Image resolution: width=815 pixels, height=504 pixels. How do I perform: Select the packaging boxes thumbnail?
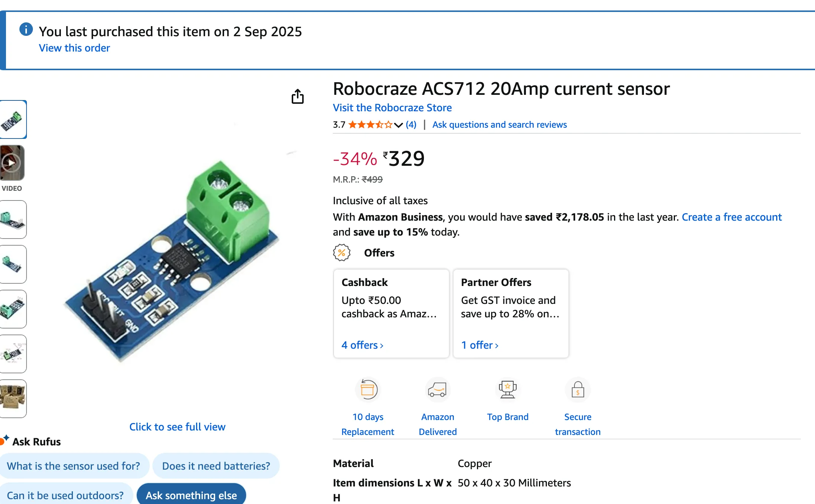(x=13, y=398)
